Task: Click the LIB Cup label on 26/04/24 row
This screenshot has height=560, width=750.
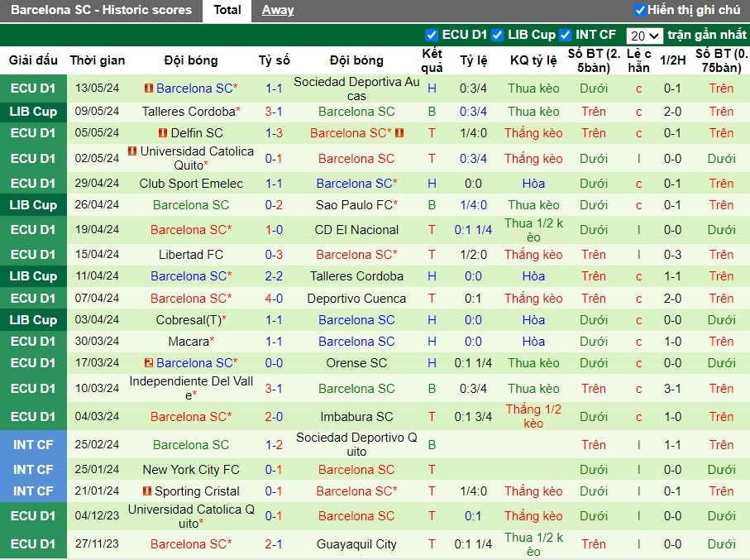Action: 33,205
